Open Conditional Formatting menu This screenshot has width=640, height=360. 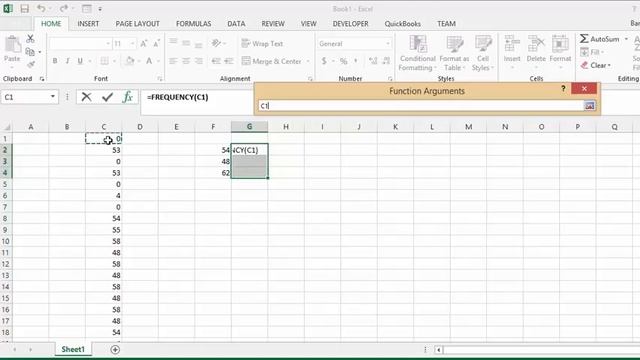[418, 53]
